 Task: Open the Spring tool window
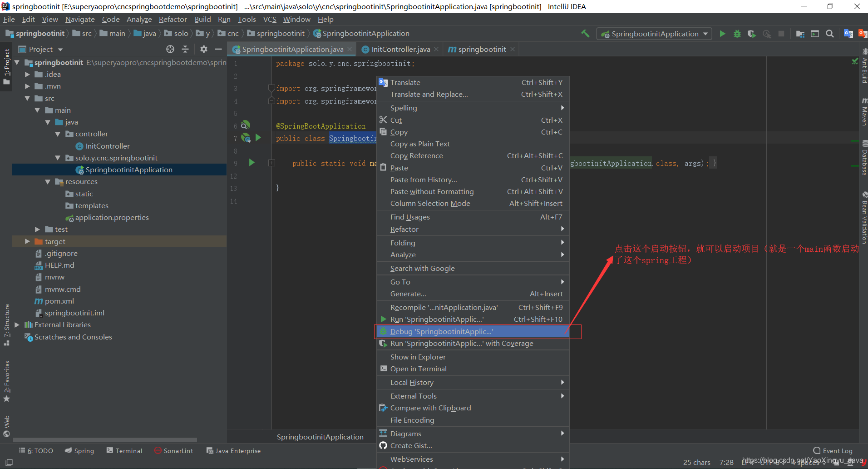79,451
